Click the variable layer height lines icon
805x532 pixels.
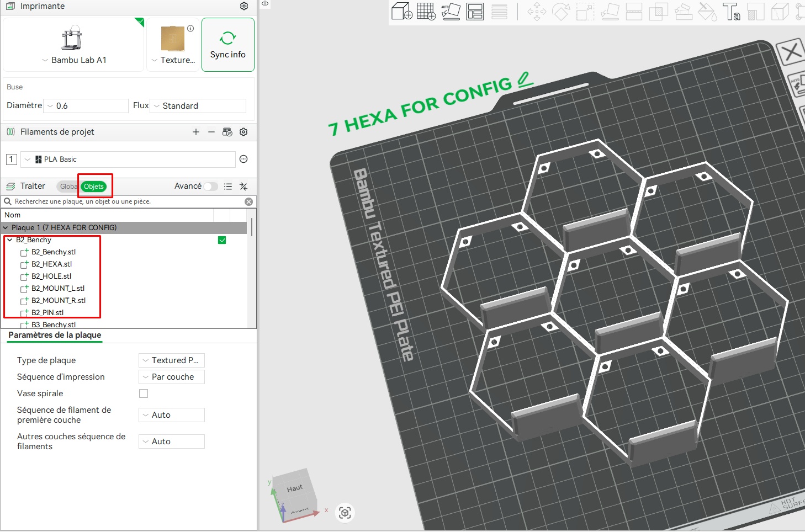[x=499, y=11]
